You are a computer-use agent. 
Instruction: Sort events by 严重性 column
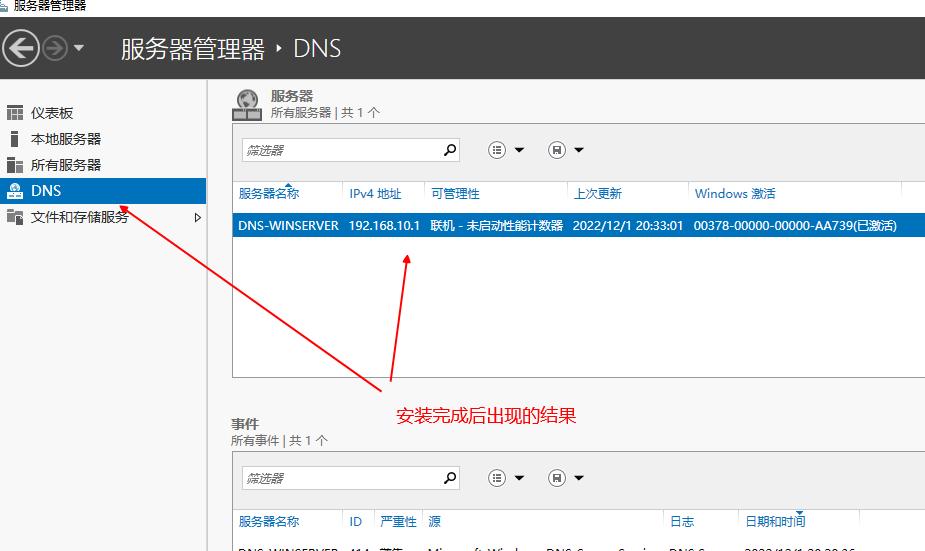click(398, 522)
